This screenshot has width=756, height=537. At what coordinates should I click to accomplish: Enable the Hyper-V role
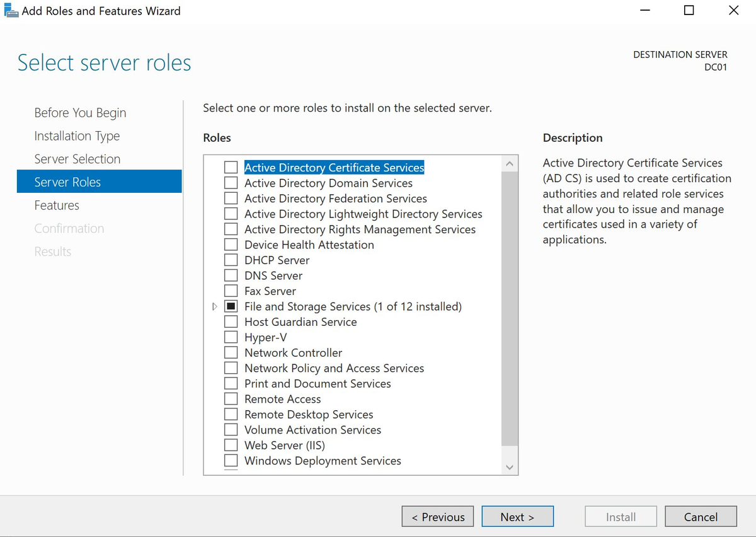click(x=231, y=337)
